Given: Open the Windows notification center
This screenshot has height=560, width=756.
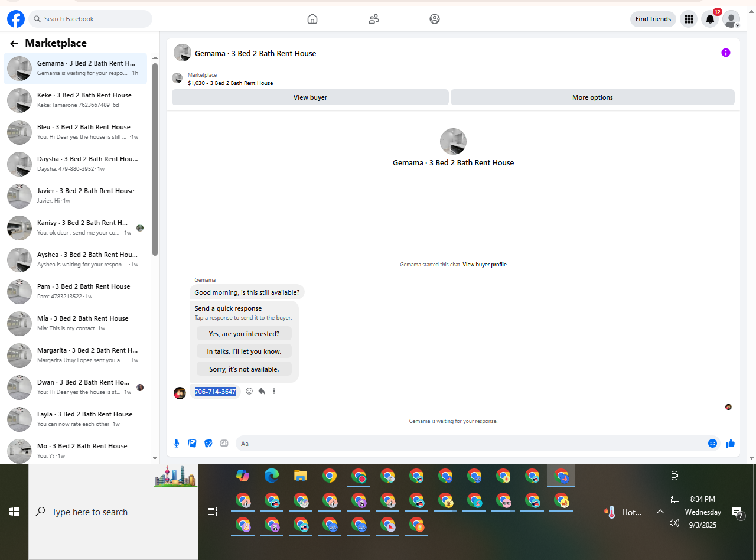Looking at the screenshot, I should (x=737, y=512).
